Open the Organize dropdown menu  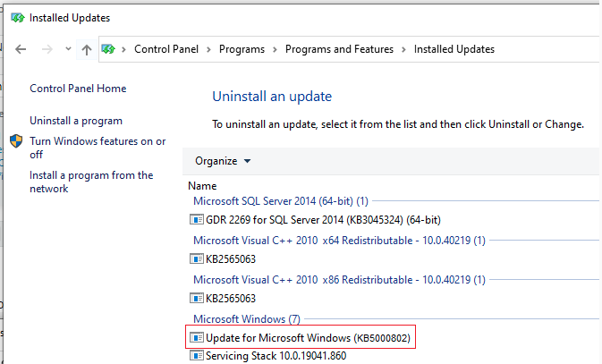(223, 161)
